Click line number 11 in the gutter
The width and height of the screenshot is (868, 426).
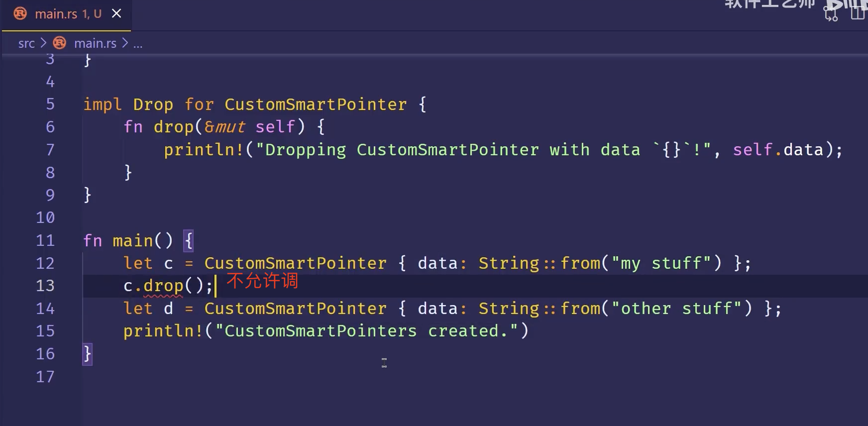[x=45, y=241]
